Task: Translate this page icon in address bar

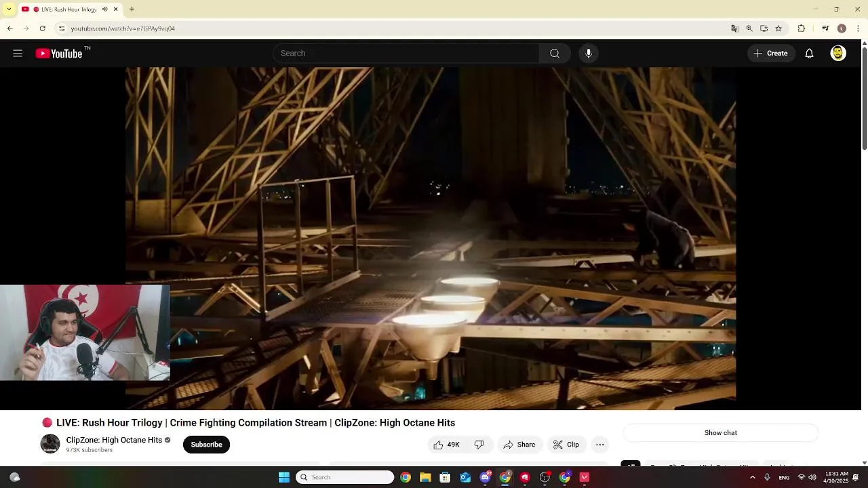Action: coord(734,28)
